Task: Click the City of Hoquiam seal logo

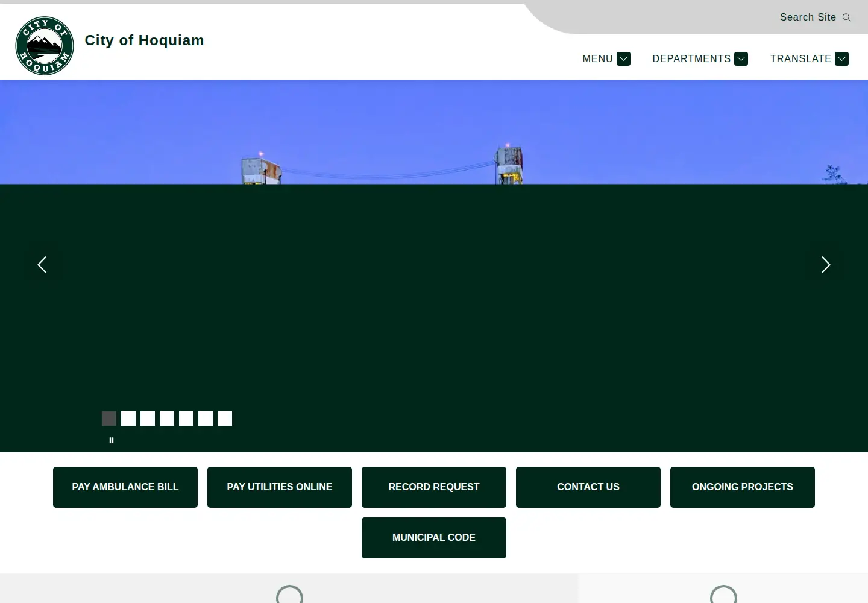Action: click(45, 46)
